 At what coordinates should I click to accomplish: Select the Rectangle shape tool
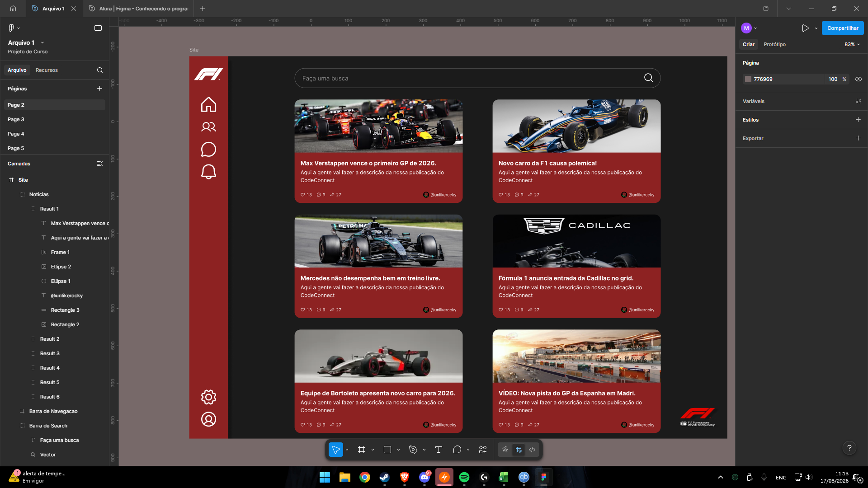pos(387,450)
